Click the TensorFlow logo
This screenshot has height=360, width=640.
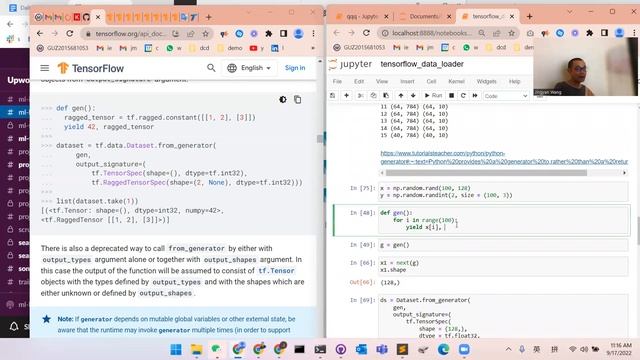coord(91,68)
